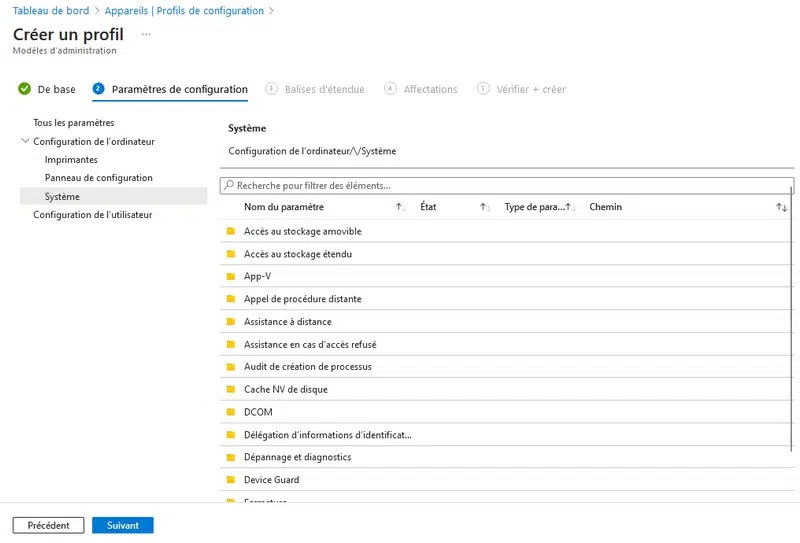
Task: Open Accès au stockage étendu row
Action: 507,254
